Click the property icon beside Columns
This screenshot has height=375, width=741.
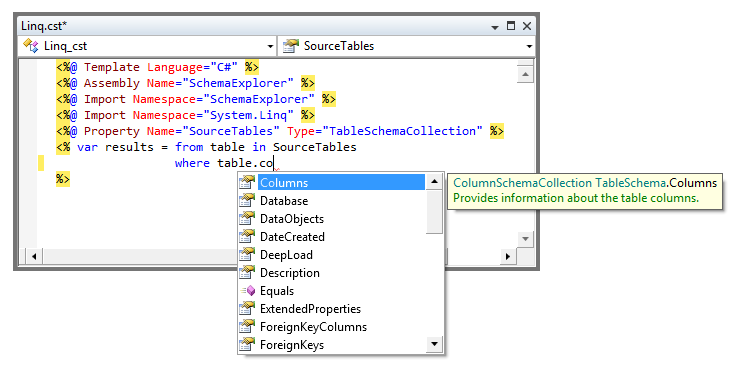(x=247, y=182)
